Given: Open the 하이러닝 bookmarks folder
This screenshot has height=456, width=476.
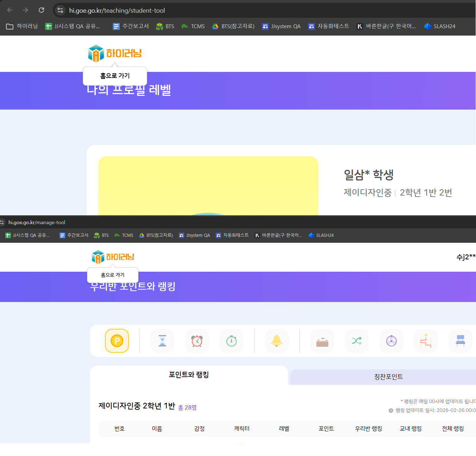Looking at the screenshot, I should (22, 26).
